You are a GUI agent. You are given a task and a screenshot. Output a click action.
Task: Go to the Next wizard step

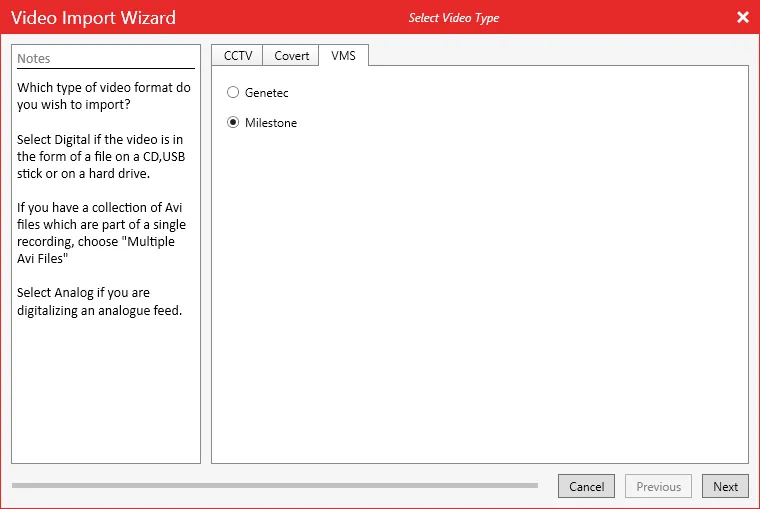725,486
